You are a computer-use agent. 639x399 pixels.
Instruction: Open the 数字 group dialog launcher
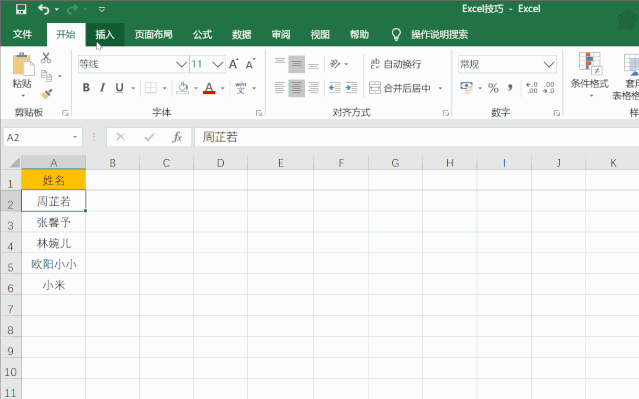point(557,113)
